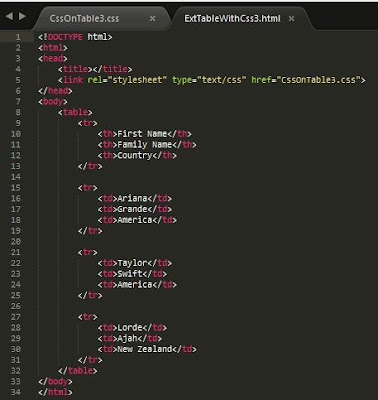The width and height of the screenshot is (378, 400).
Task: Click the Ariana table cell text
Action: (x=132, y=198)
